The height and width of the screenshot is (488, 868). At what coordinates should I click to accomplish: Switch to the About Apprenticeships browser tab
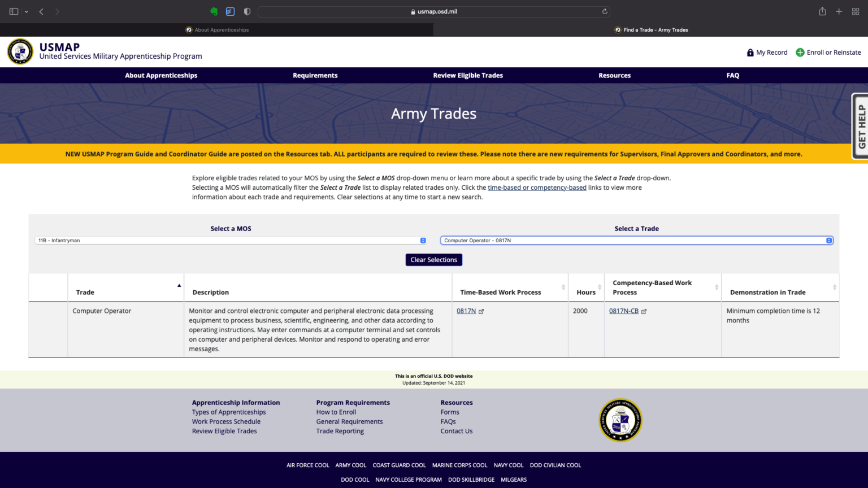coord(217,29)
